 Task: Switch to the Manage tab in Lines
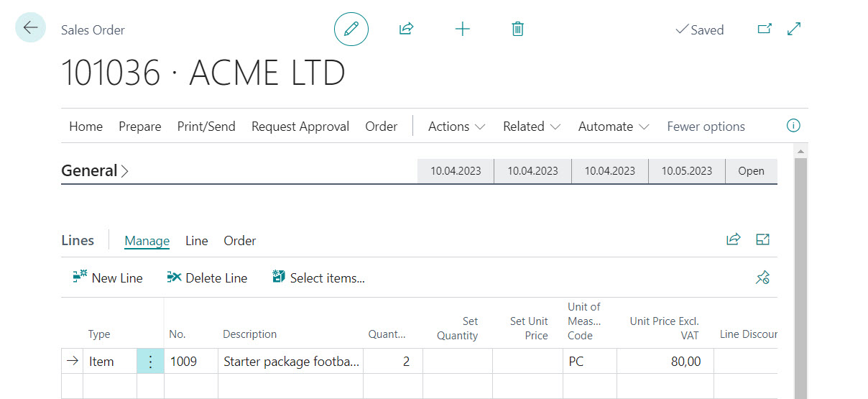[x=147, y=241]
